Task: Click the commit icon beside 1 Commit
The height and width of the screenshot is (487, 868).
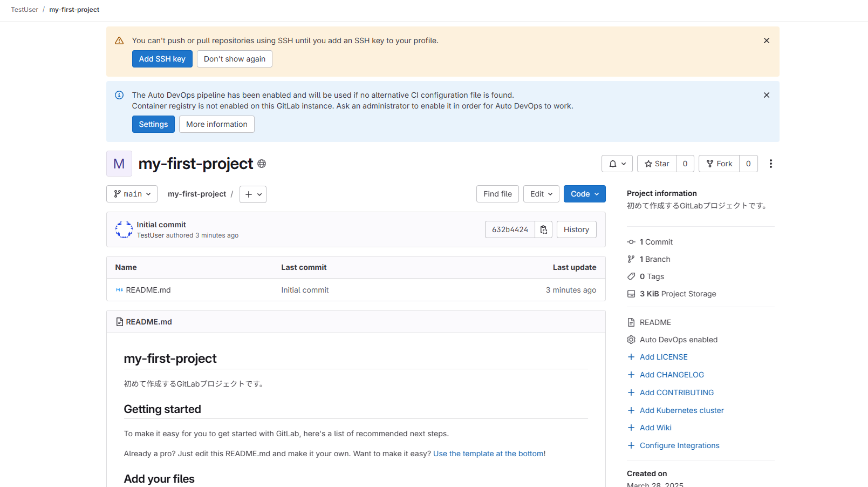Action: point(631,242)
